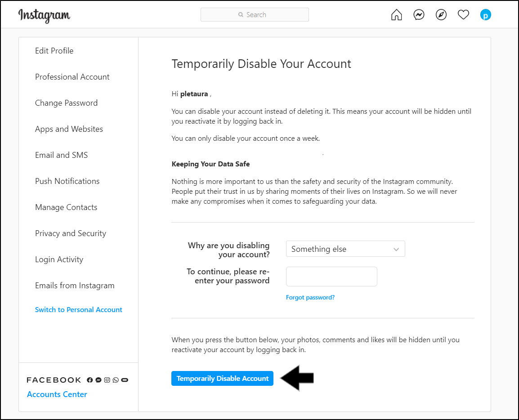Screen dimensions: 519x420
Task: Click the Messenger icon in the footer
Action: tap(98, 380)
